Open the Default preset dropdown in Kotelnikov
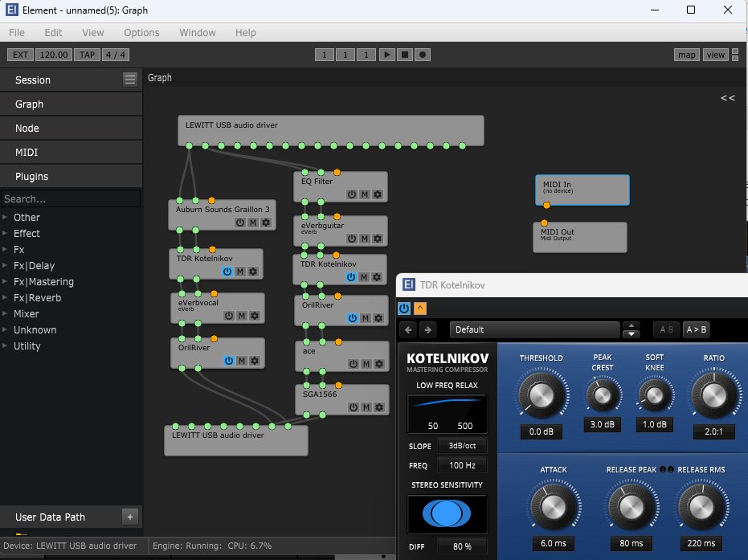Screen dimensions: 748x560 [x=534, y=329]
